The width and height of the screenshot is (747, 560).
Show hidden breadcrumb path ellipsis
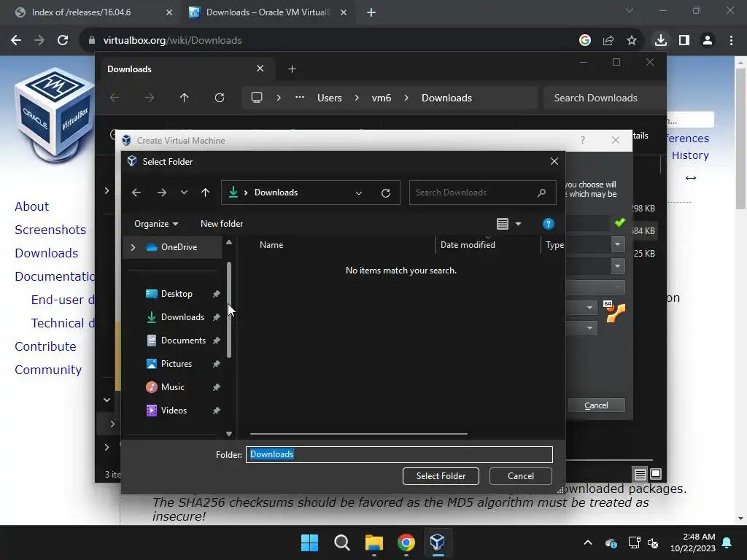point(299,97)
